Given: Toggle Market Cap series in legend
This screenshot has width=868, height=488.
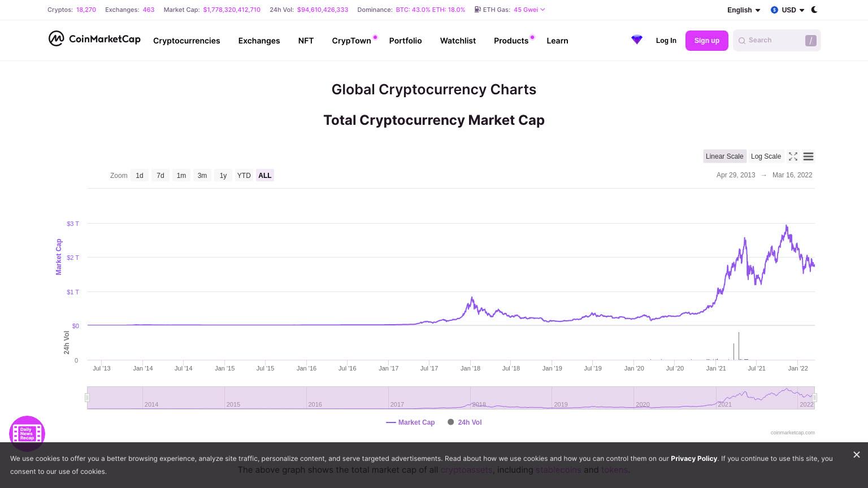Looking at the screenshot, I should coord(410,422).
